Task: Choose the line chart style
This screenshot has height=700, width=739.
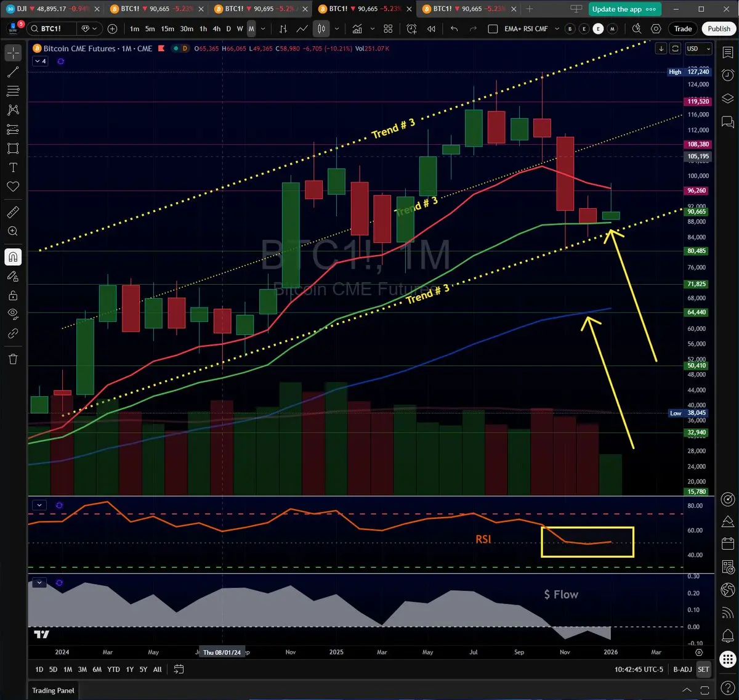Action: [302, 29]
